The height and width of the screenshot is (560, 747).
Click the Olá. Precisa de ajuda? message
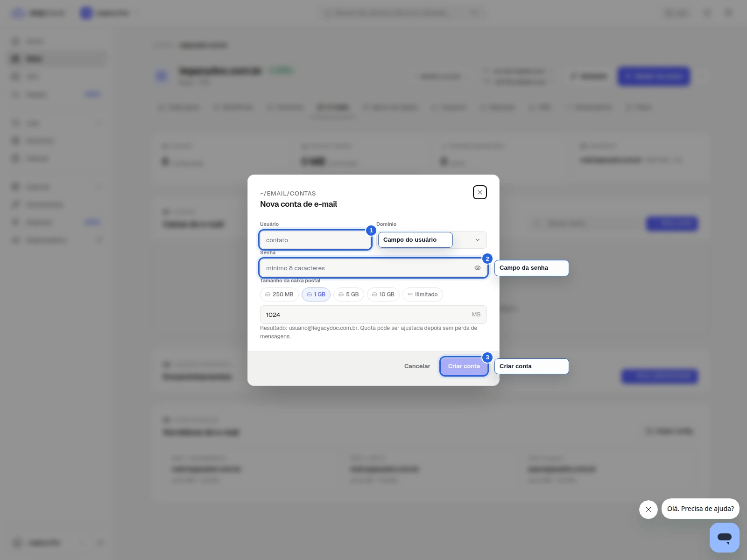pos(700,509)
